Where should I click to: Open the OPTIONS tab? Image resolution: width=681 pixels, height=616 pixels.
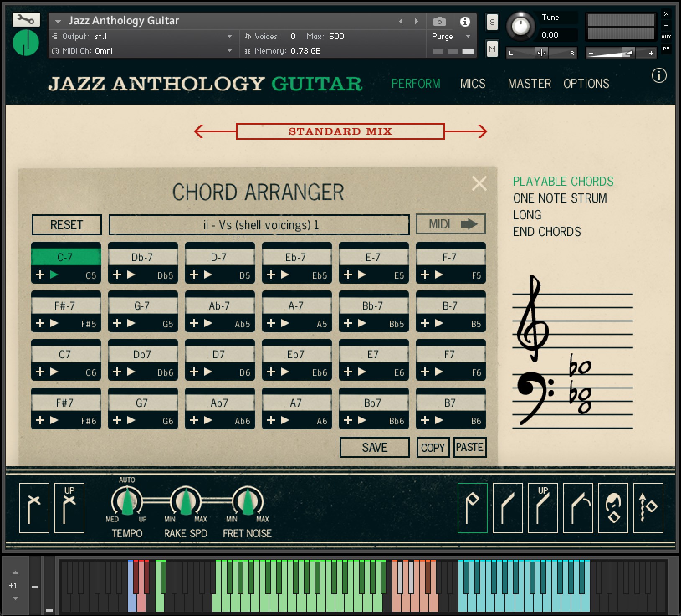[586, 84]
